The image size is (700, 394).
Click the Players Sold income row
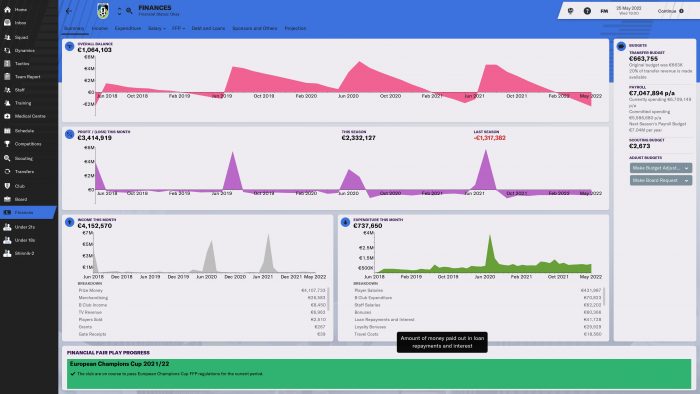(202, 319)
